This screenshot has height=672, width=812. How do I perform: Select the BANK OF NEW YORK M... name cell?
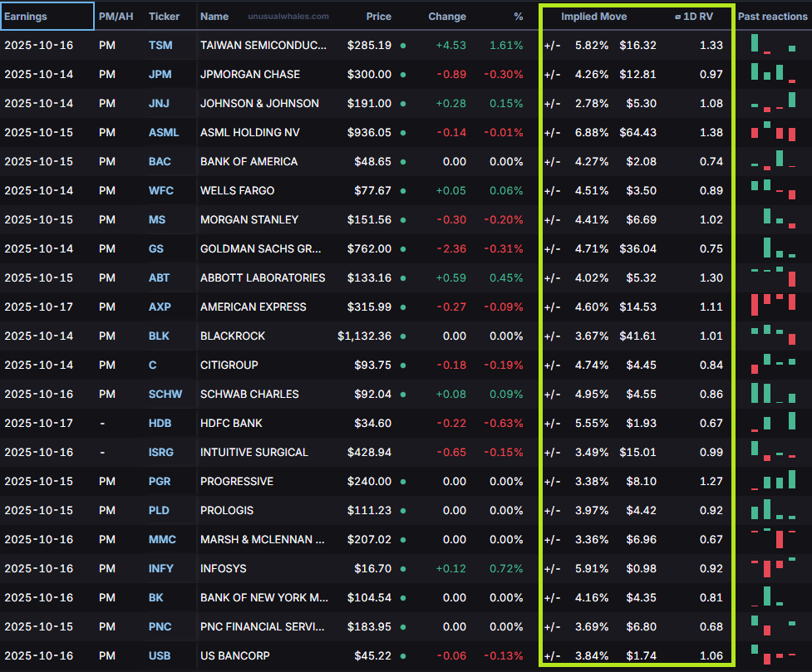coord(264,597)
